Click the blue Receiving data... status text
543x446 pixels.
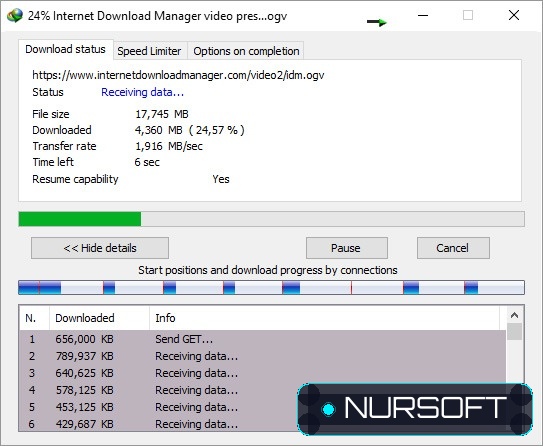point(142,92)
